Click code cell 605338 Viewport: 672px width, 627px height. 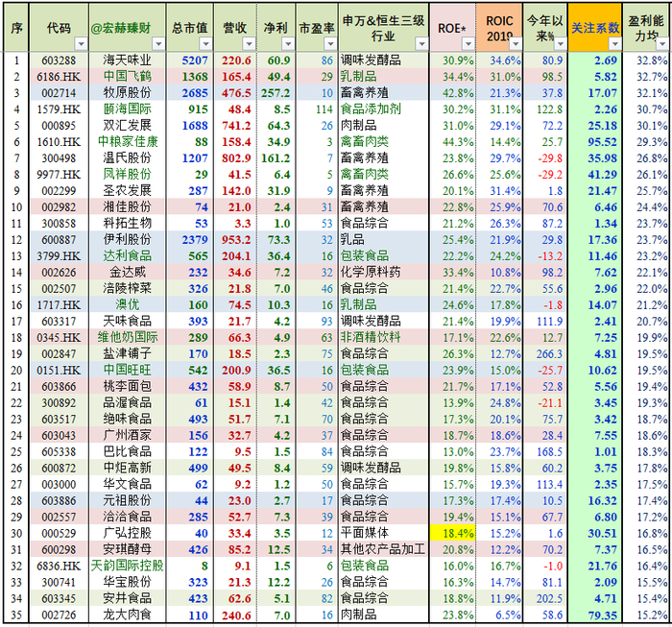click(x=59, y=451)
